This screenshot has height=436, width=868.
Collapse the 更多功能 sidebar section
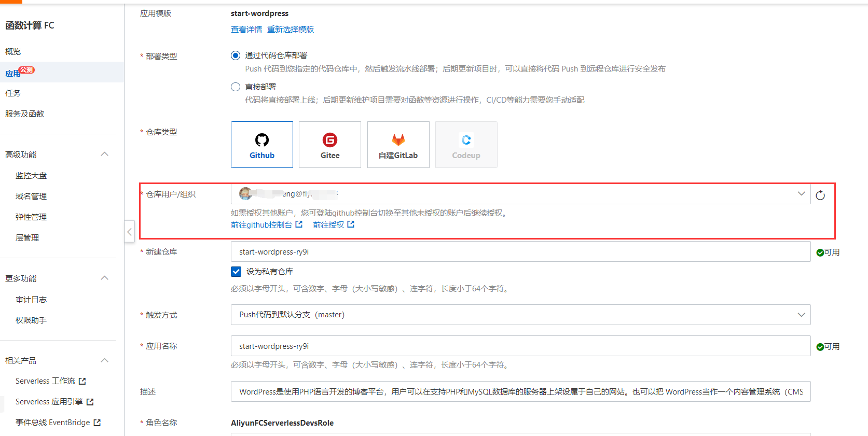tap(105, 278)
